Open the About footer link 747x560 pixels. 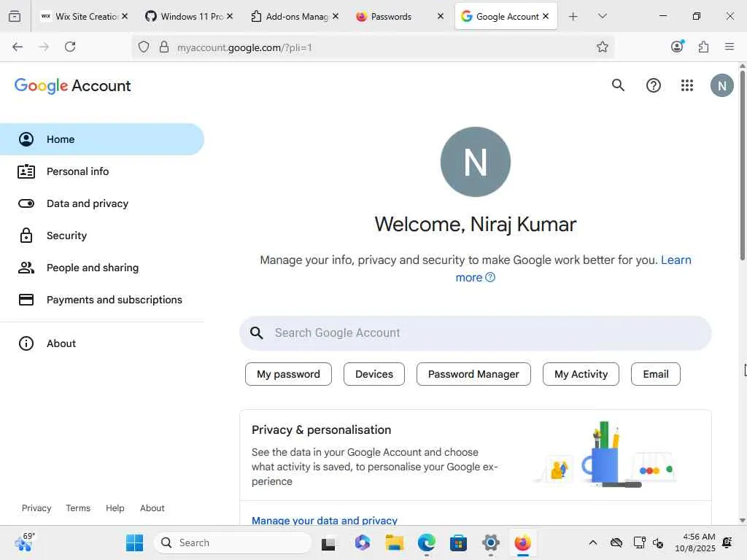(x=152, y=508)
